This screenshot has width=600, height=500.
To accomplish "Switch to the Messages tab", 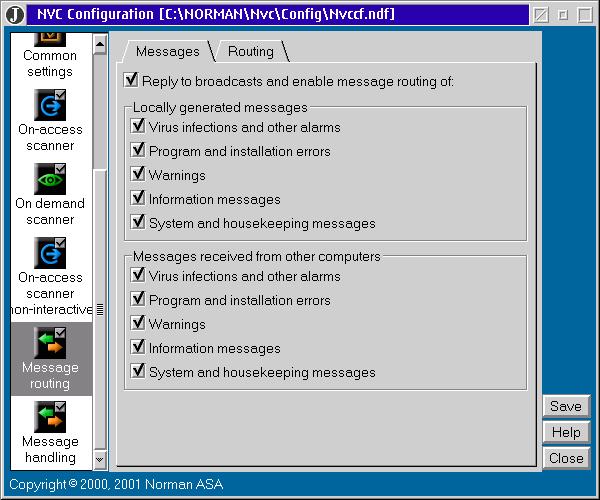I will click(168, 51).
